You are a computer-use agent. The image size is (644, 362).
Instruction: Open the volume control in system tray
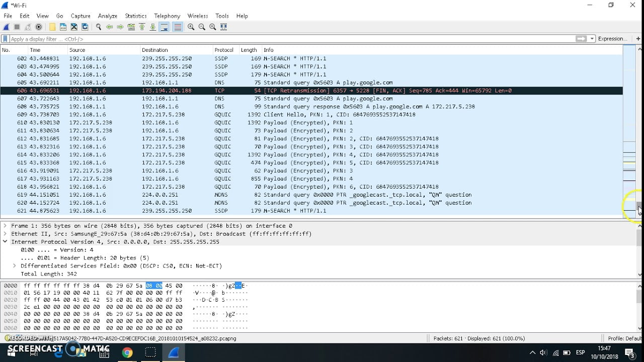pos(543,352)
